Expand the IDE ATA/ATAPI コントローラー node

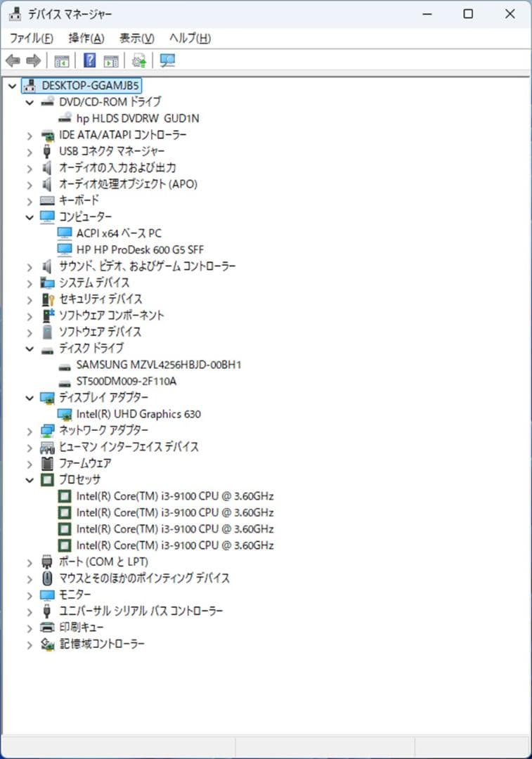point(30,136)
